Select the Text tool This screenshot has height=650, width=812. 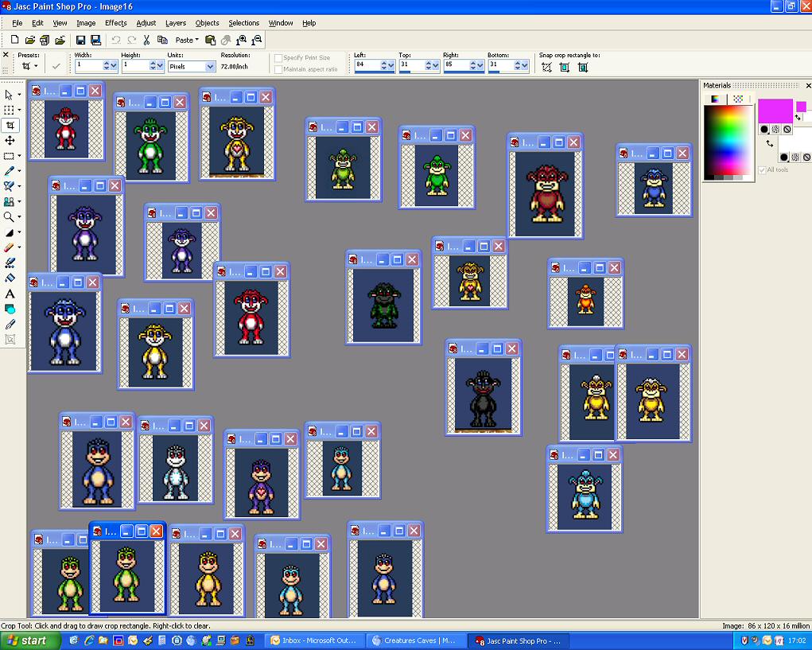(10, 294)
